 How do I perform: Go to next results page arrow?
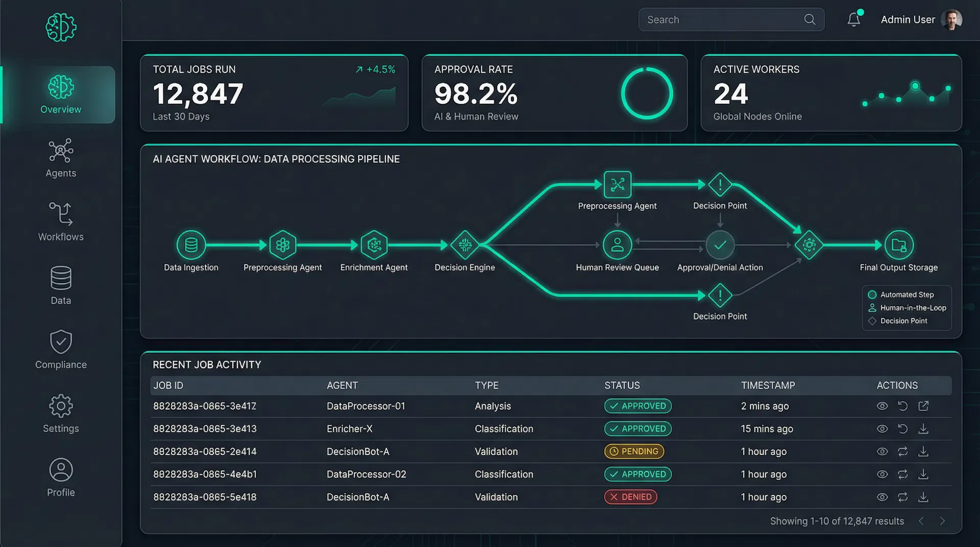pyautogui.click(x=942, y=521)
